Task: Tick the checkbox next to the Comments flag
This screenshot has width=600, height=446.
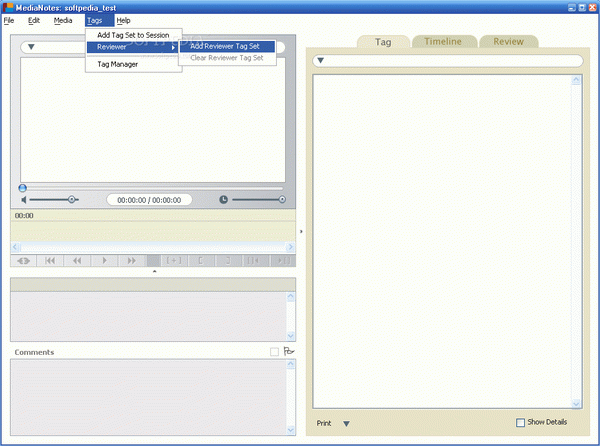Action: 274,351
